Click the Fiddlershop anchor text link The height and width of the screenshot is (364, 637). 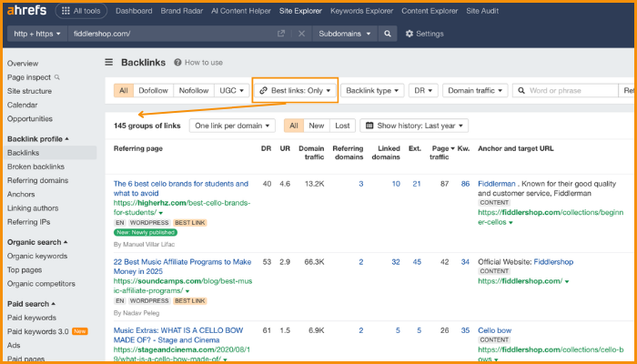pyautogui.click(x=553, y=262)
